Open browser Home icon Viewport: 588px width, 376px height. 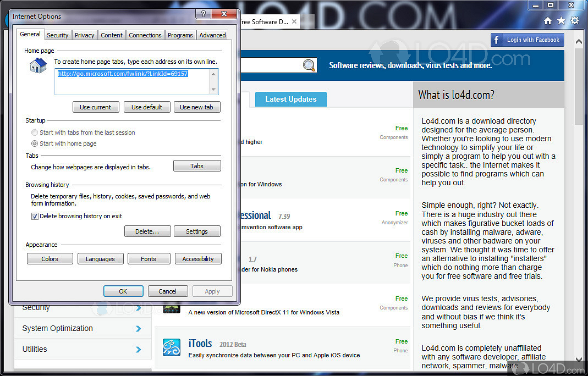coord(547,21)
